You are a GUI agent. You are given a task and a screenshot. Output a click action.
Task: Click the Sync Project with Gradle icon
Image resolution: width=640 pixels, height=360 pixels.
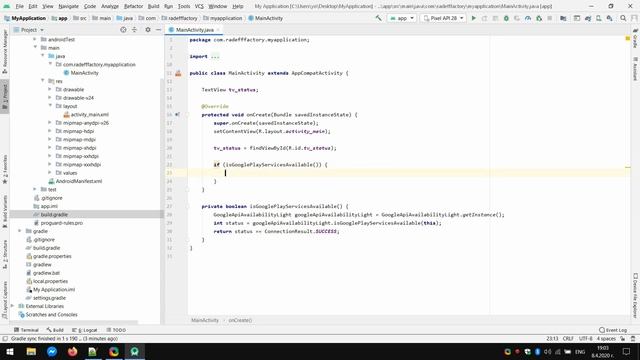588,18
